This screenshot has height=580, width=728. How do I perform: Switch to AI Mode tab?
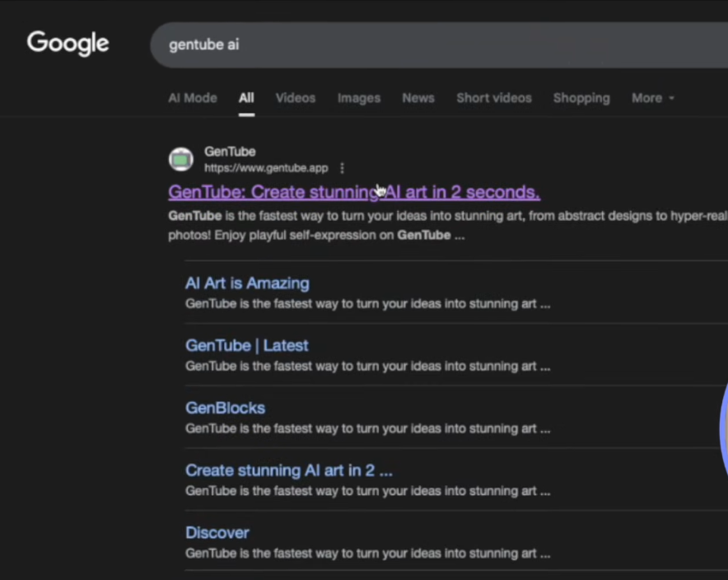coord(193,98)
